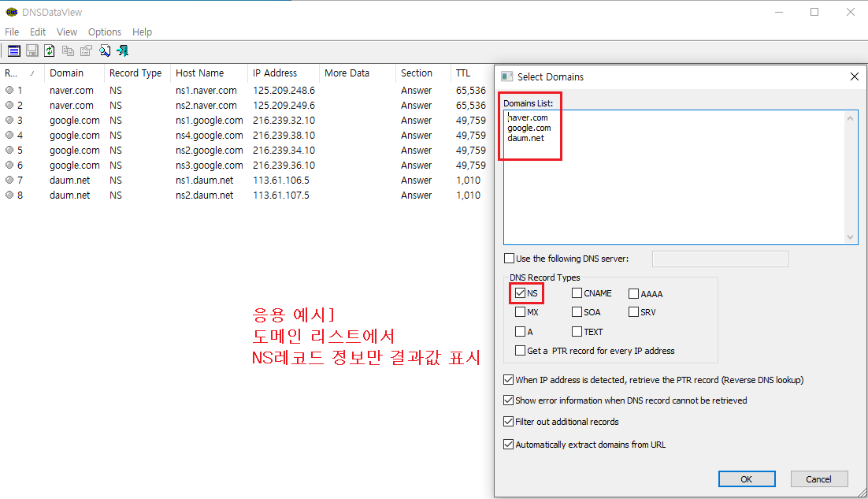This screenshot has width=868, height=499.
Task: Open the Properties toolbar icon
Action: (86, 51)
